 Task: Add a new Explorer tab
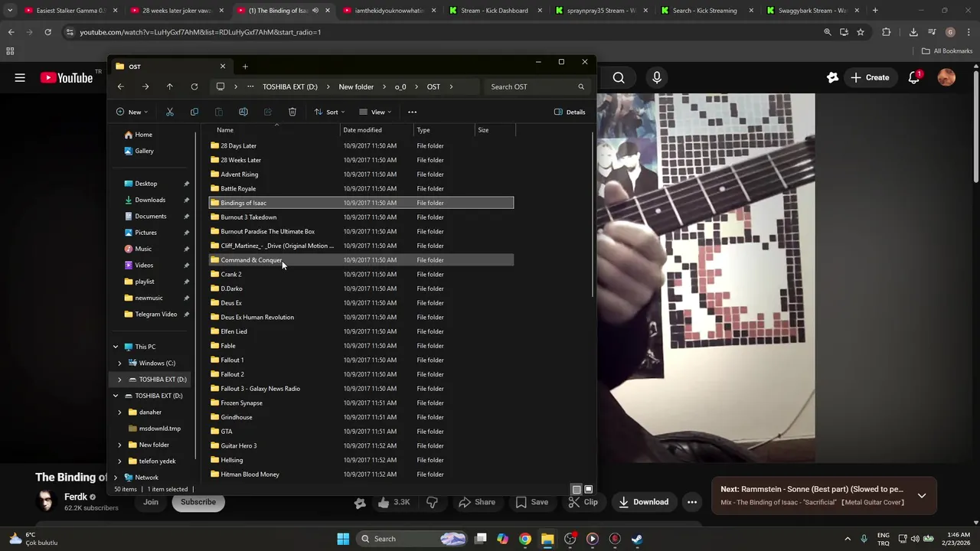(245, 67)
